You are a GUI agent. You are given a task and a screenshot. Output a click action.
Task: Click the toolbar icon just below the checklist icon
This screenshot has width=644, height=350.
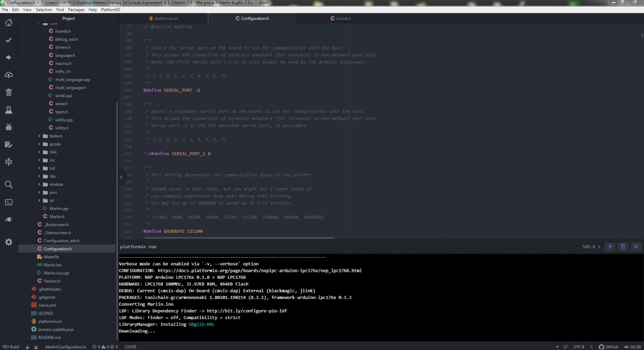(9, 162)
